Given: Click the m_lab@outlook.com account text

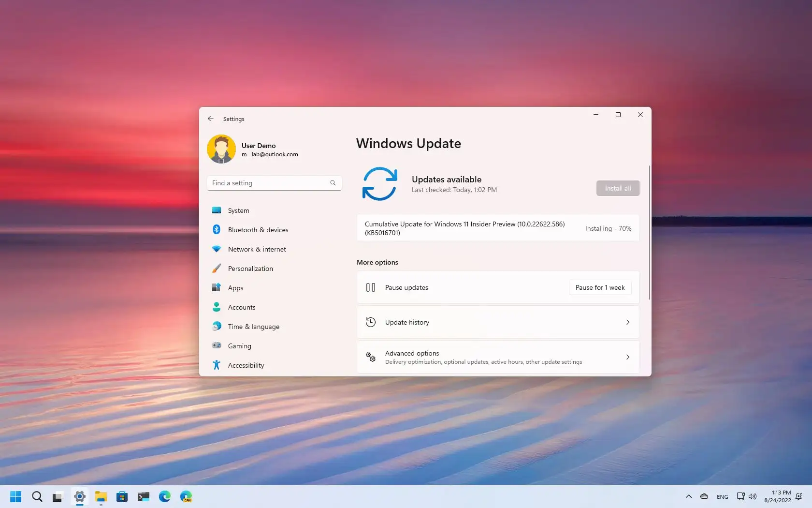Looking at the screenshot, I should pyautogui.click(x=270, y=154).
